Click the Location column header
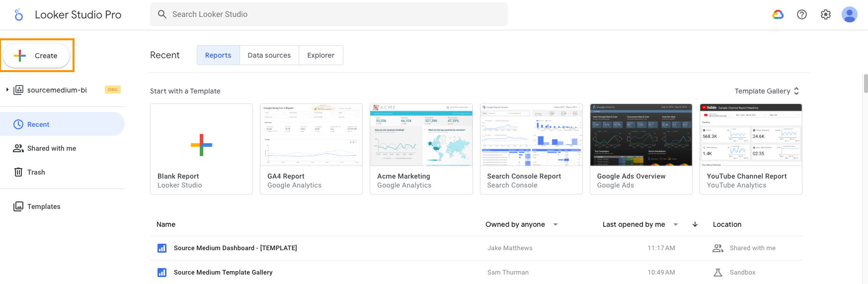 tap(727, 224)
